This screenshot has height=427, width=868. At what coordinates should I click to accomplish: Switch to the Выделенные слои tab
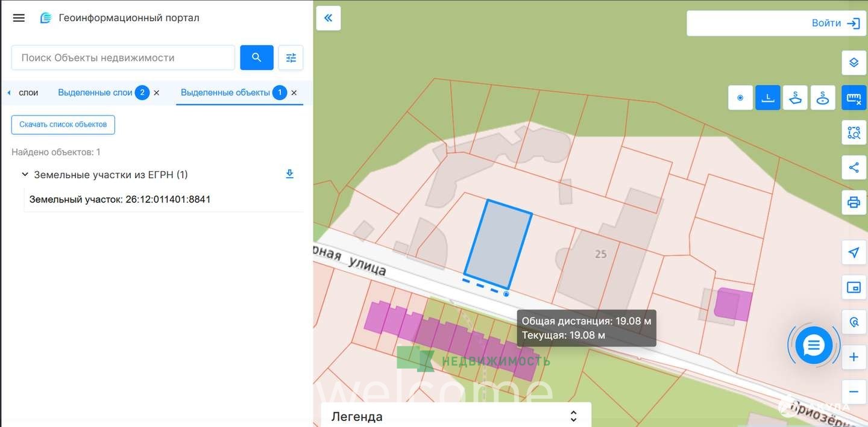pos(95,93)
